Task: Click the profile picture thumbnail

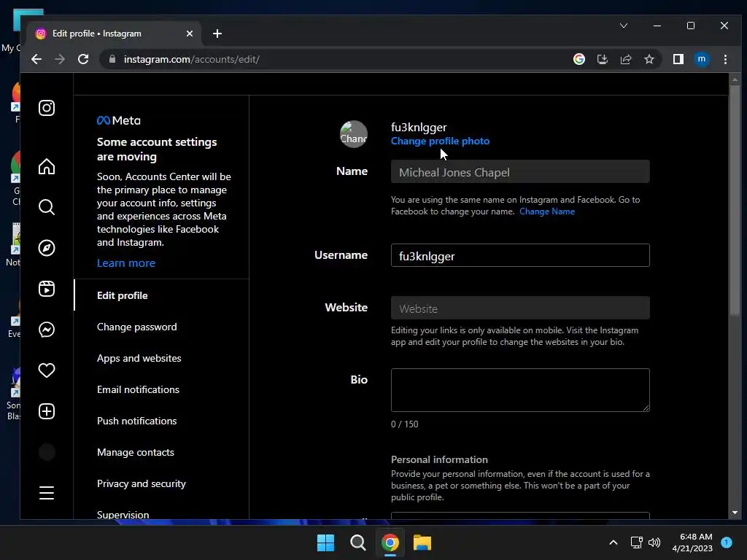Action: point(354,134)
